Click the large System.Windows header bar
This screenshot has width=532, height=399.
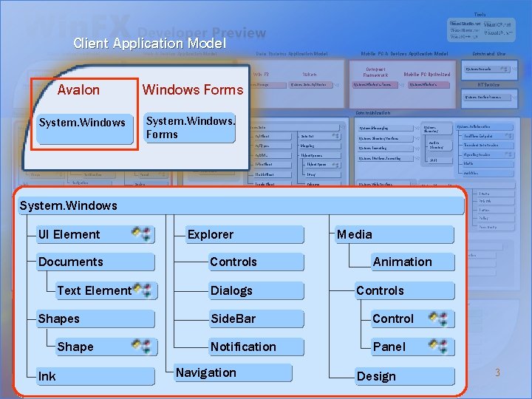pos(241,205)
